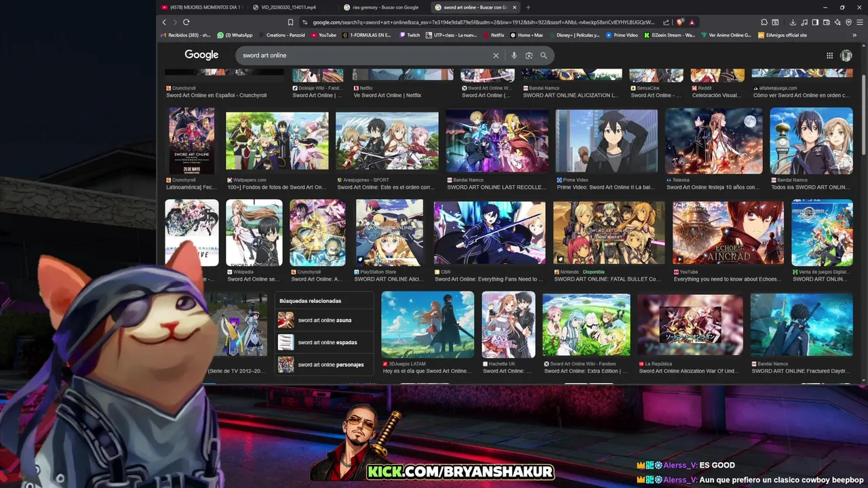
Task: Click the Google logo
Action: (x=201, y=55)
